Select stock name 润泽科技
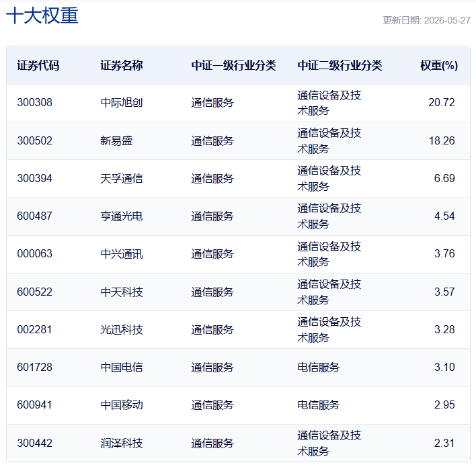 [122, 443]
